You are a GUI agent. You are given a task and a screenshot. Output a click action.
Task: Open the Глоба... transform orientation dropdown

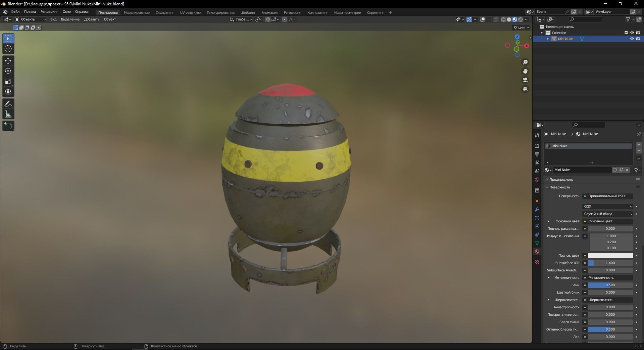tap(241, 19)
